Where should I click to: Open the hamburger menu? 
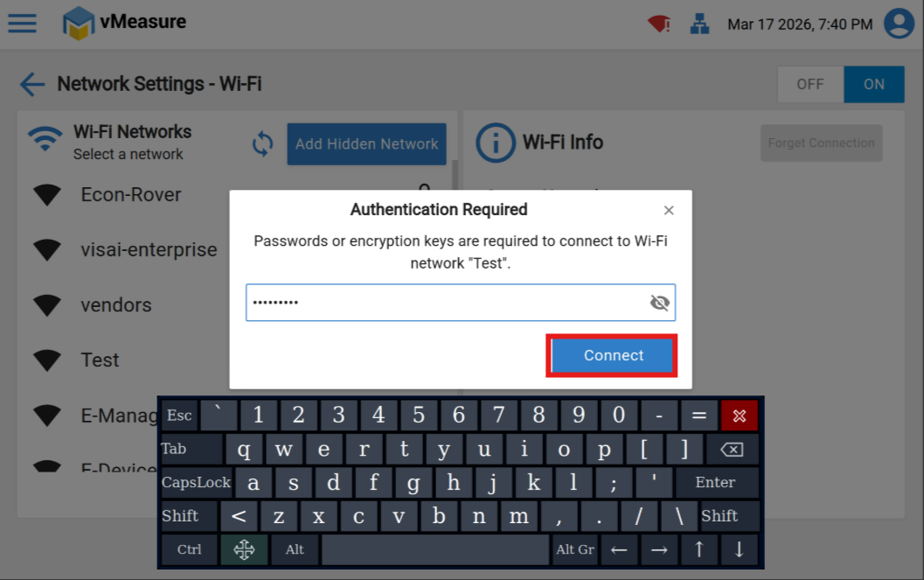coord(23,24)
